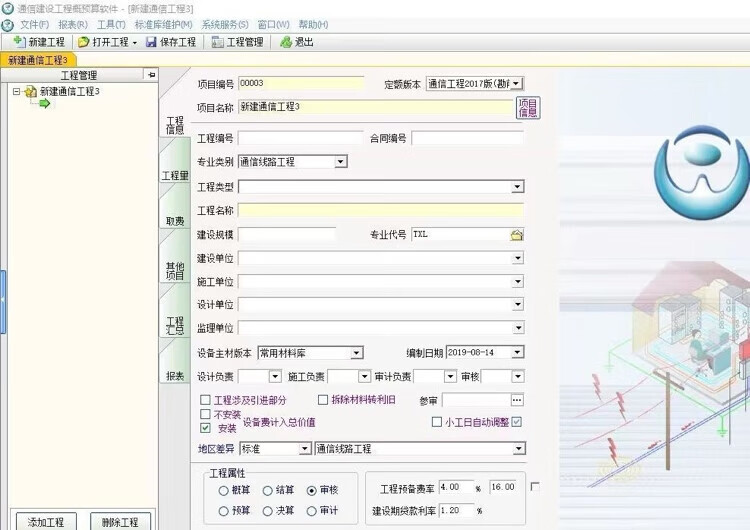Click the 工程名称 input field
Screen dimensions: 750x530
pyautogui.click(x=380, y=211)
